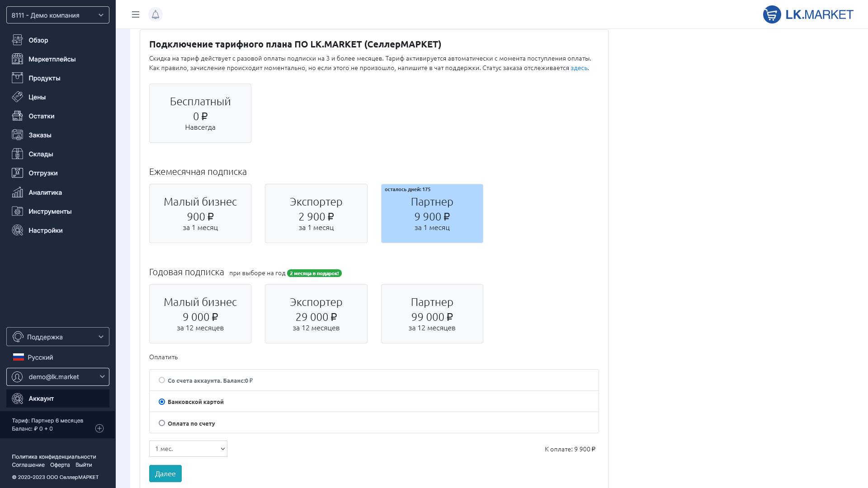
Task: Click the Цены price tag icon
Action: click(17, 97)
